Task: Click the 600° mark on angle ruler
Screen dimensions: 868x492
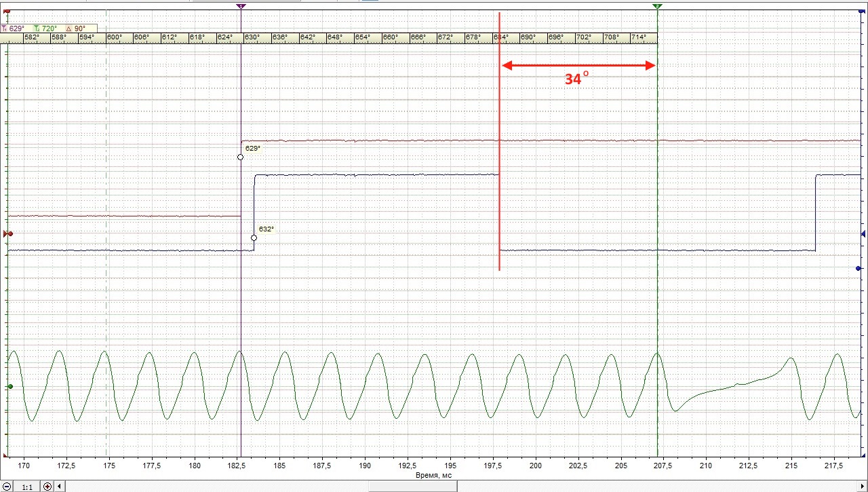Action: (114, 37)
